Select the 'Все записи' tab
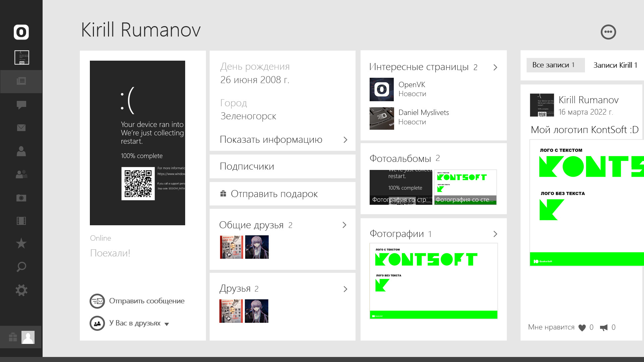644x362 pixels. point(555,65)
